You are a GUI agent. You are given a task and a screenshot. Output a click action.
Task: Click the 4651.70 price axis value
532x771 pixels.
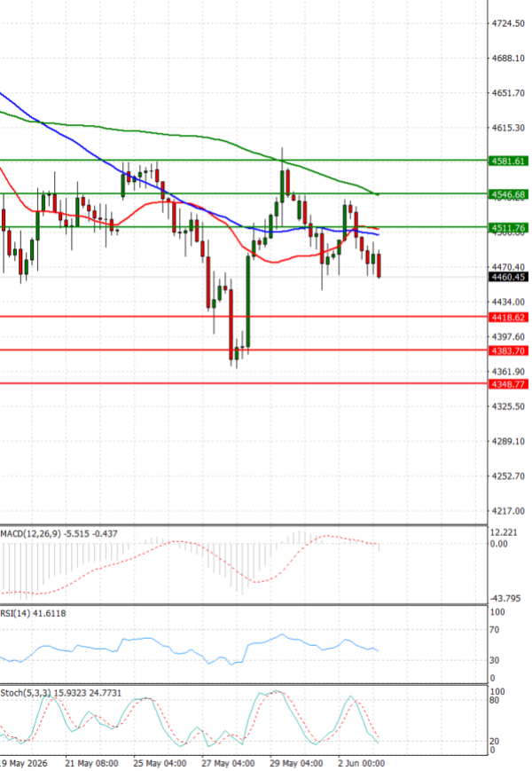[508, 93]
